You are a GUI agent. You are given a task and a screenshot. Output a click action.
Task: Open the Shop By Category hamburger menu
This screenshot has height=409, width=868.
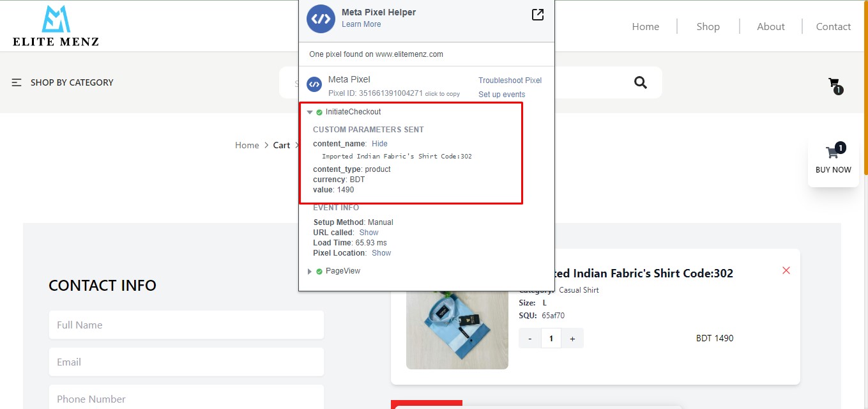[x=17, y=82]
